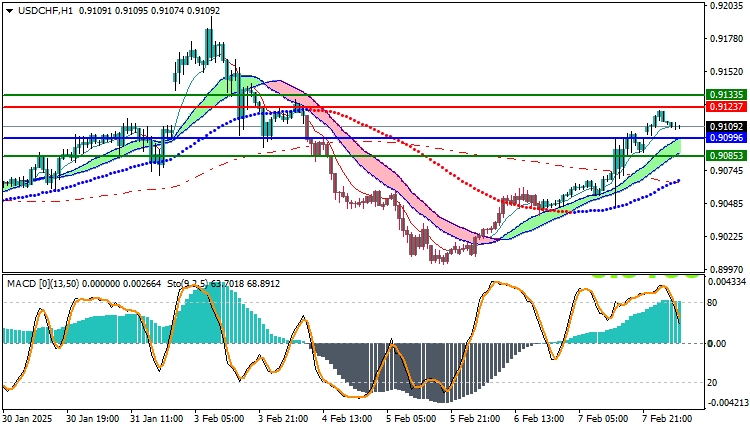Click the 5 Feb 05:00 time label

pos(412,419)
